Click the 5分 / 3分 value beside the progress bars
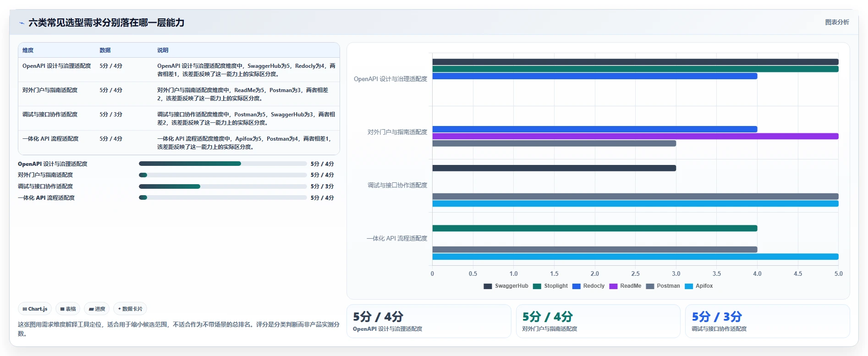Screen dimensions: 868x356 click(322, 186)
